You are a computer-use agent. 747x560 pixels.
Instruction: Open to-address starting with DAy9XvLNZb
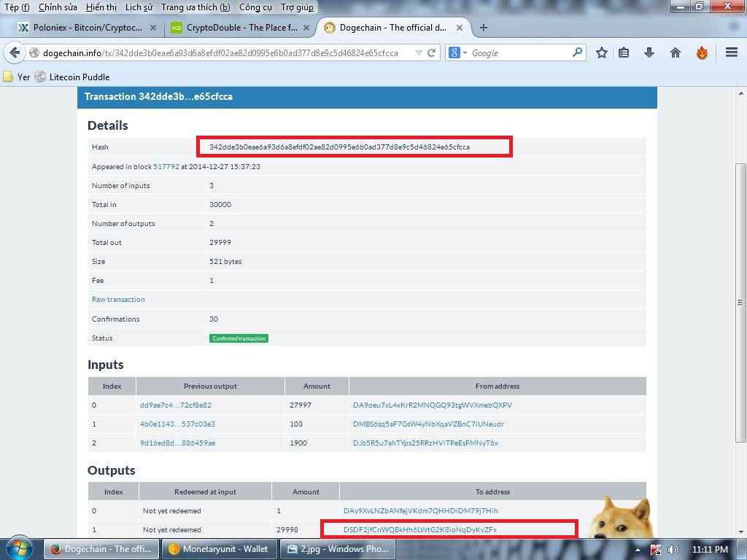pos(421,511)
